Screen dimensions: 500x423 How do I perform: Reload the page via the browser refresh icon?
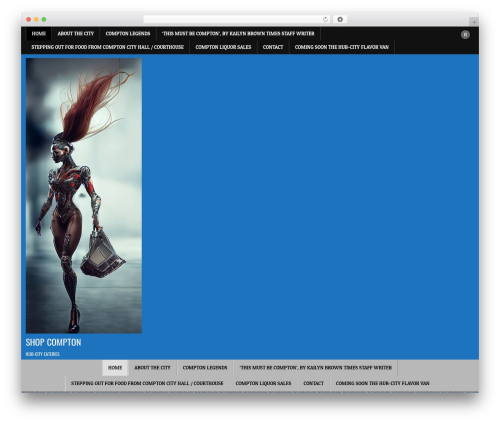(325, 19)
